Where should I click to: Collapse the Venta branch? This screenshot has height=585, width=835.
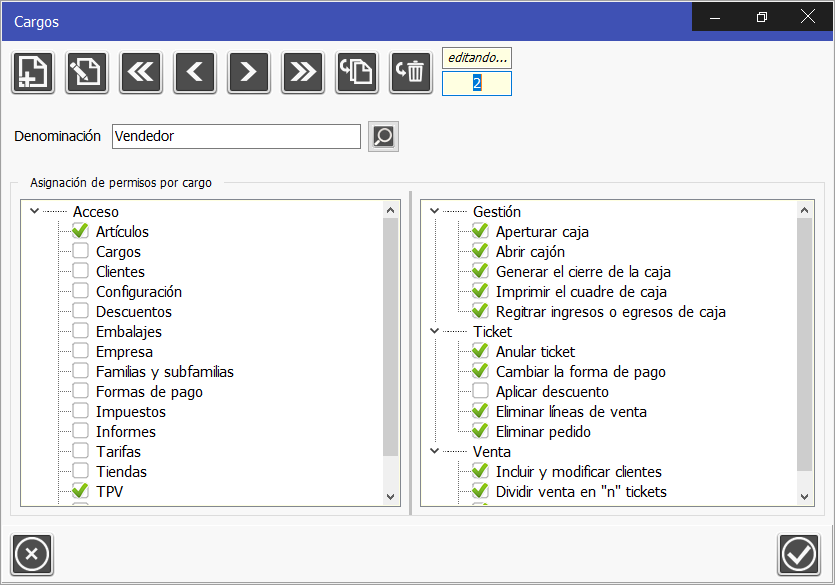pyautogui.click(x=432, y=451)
